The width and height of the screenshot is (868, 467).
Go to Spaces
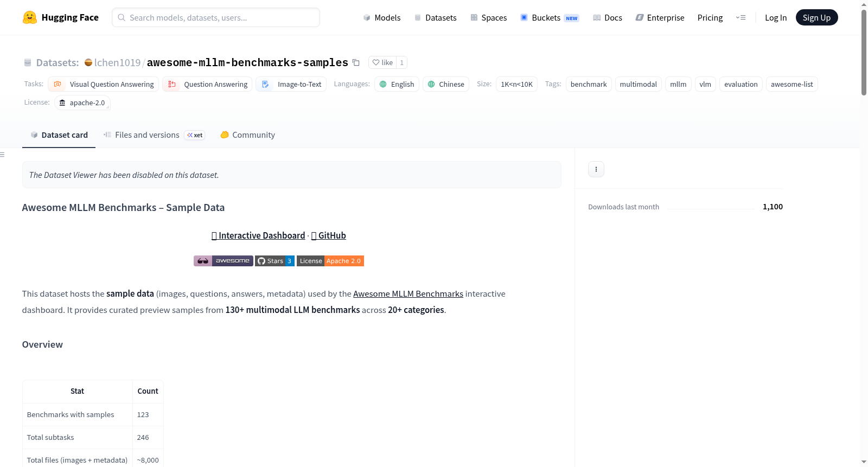[x=489, y=17]
